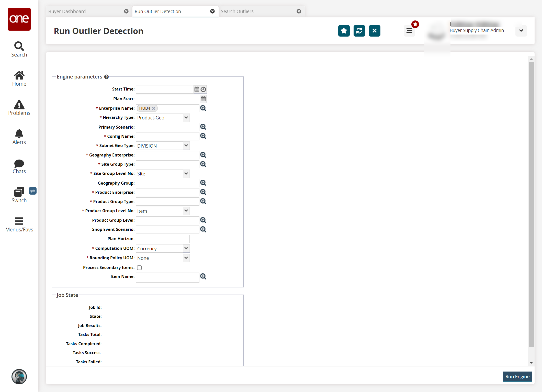Click the Run Engine button
Image resolution: width=542 pixels, height=392 pixels.
(517, 376)
